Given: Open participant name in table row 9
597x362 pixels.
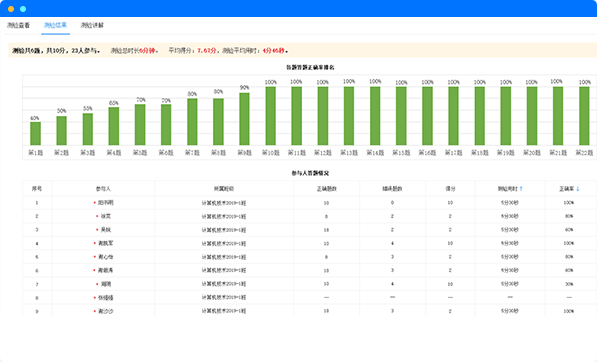Looking at the screenshot, I should click(105, 311).
